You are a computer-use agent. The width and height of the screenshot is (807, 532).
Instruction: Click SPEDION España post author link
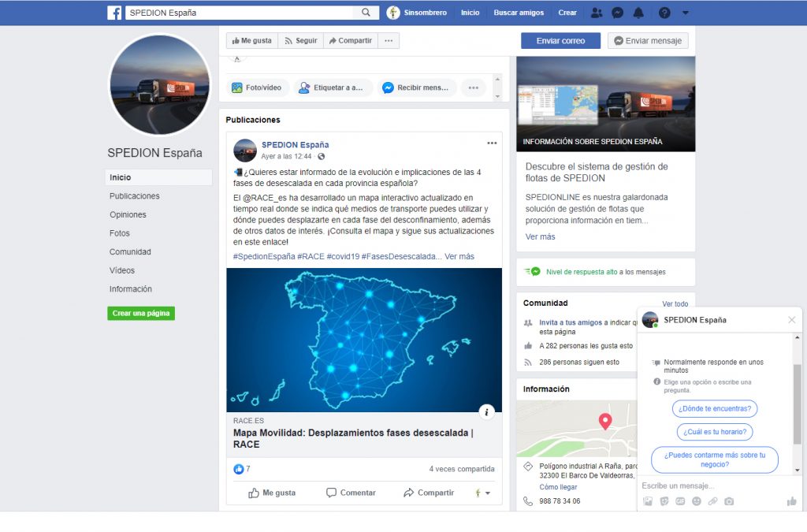click(x=295, y=145)
